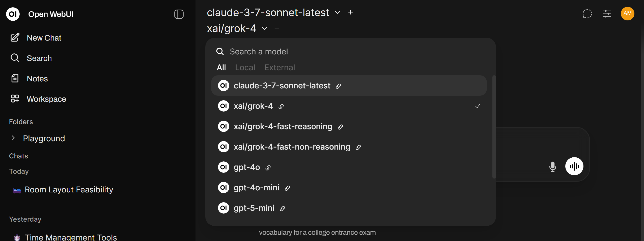Start a voice call session

pyautogui.click(x=574, y=166)
